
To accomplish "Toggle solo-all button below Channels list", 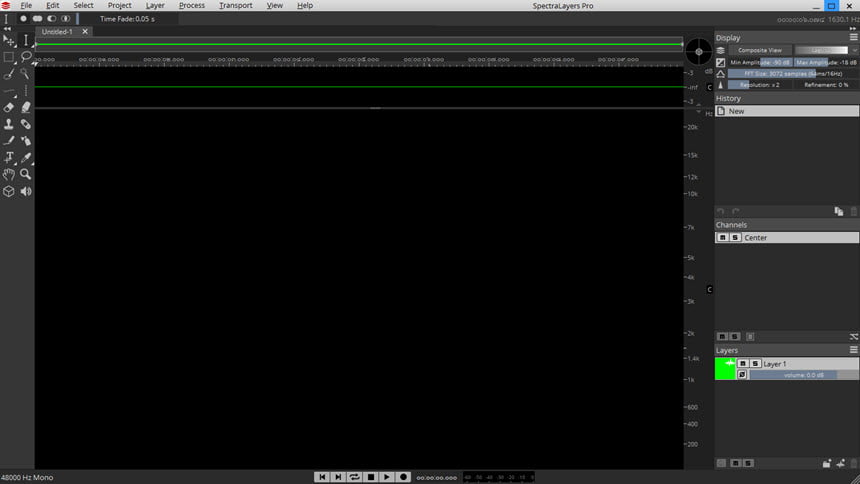I will pos(735,337).
